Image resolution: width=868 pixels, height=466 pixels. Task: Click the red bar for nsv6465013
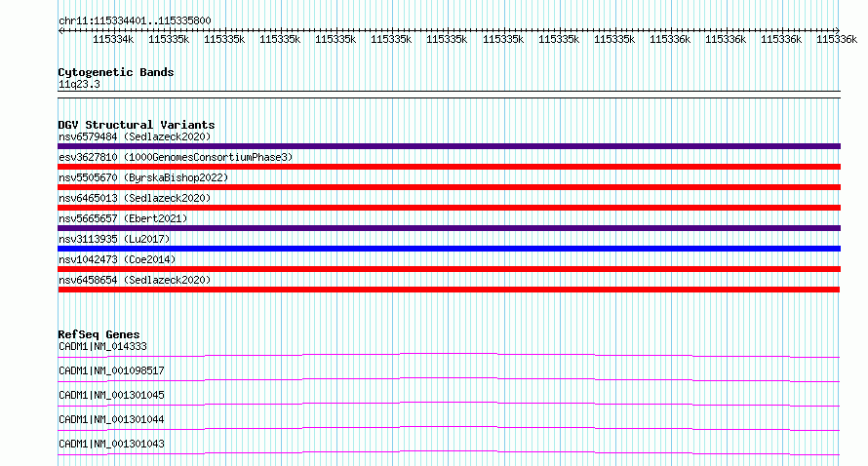[x=449, y=208]
